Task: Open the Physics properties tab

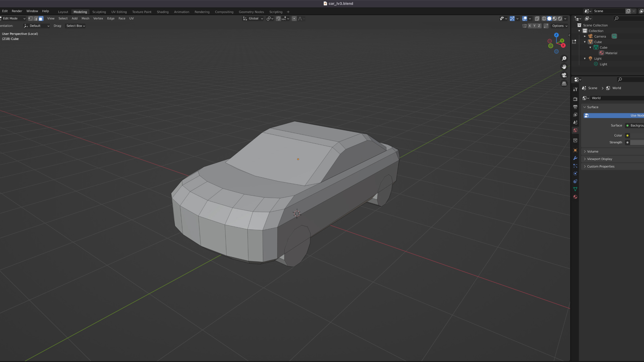Action: (x=575, y=174)
